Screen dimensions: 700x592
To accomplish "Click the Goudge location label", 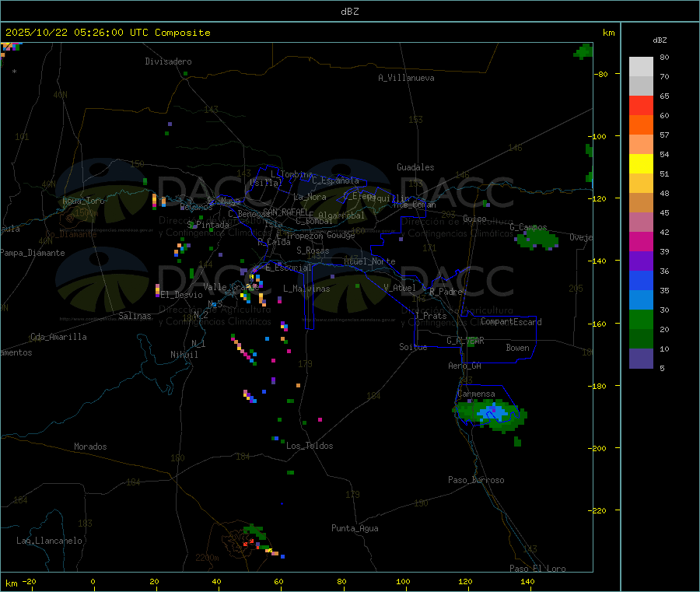I will [x=341, y=235].
